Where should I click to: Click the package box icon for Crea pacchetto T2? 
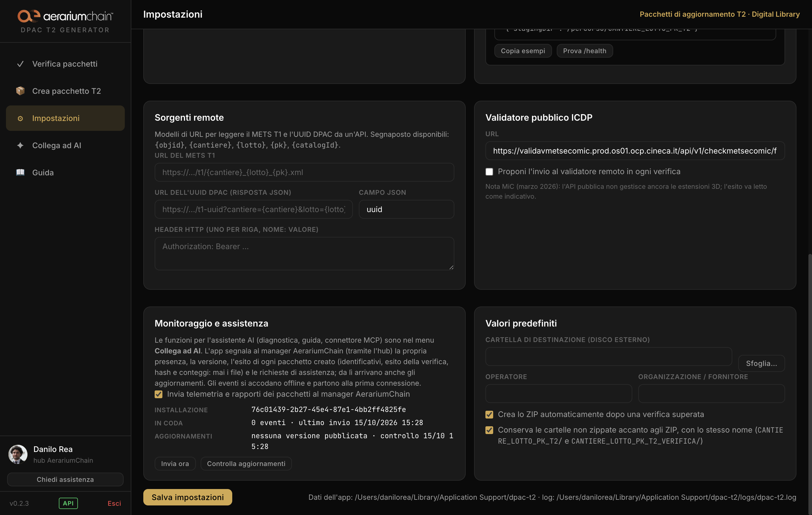pyautogui.click(x=20, y=91)
